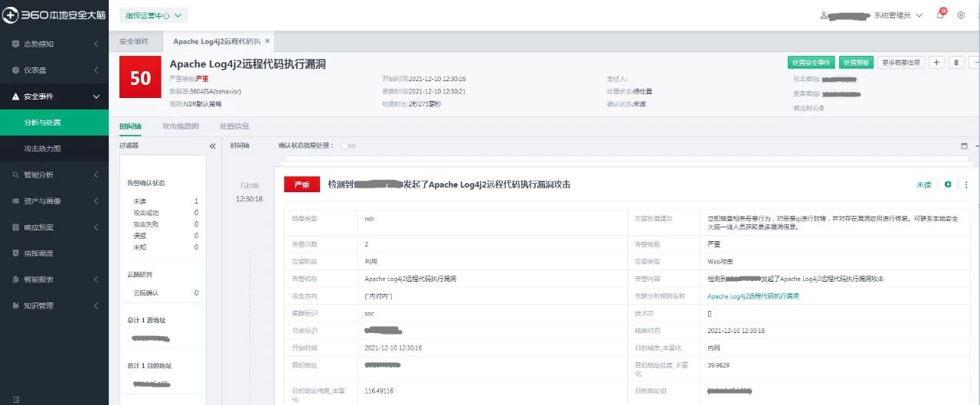The height and width of the screenshot is (405, 980).
Task: Click the 2021-12-10 12:30:18 end time value
Action: pos(737,331)
